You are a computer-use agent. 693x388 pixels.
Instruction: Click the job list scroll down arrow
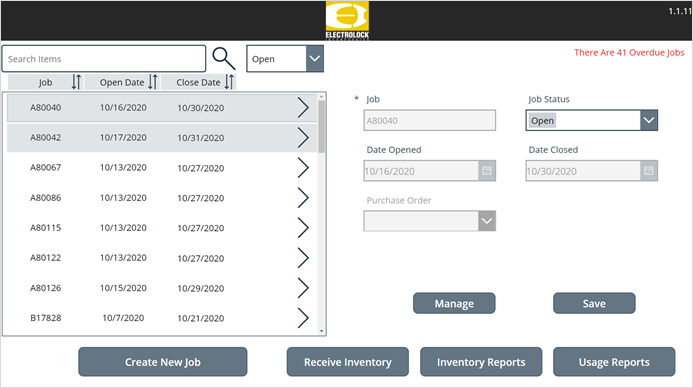321,331
